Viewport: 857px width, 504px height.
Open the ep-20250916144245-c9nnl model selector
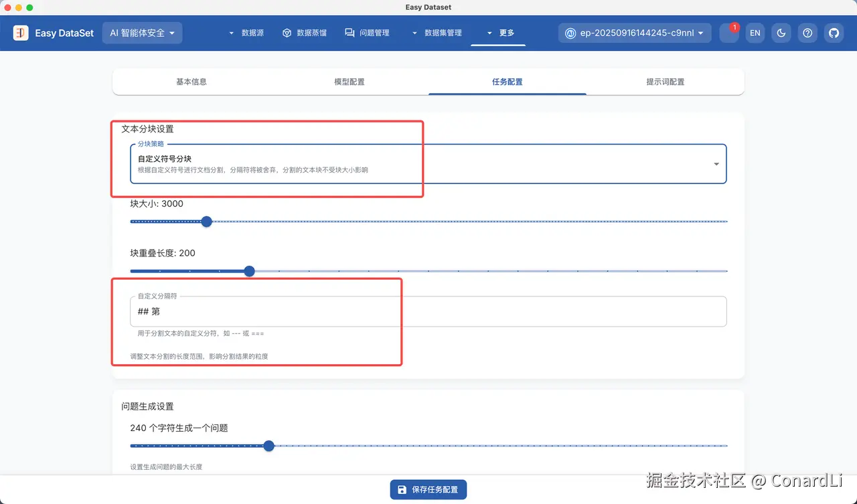click(635, 33)
